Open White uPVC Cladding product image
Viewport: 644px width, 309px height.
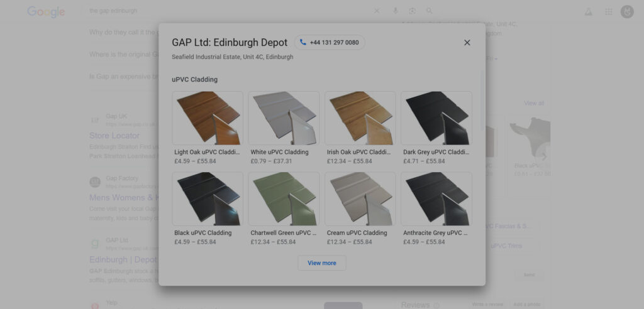pos(284,118)
